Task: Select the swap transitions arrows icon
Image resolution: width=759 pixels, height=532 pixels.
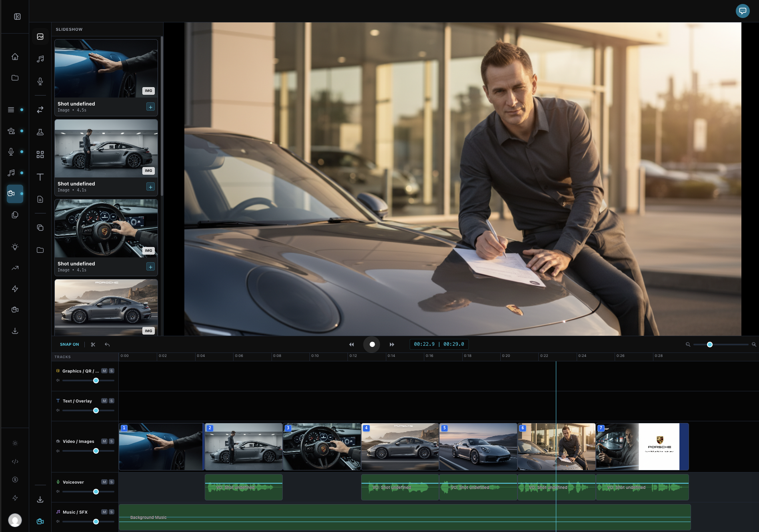Action: [40, 110]
